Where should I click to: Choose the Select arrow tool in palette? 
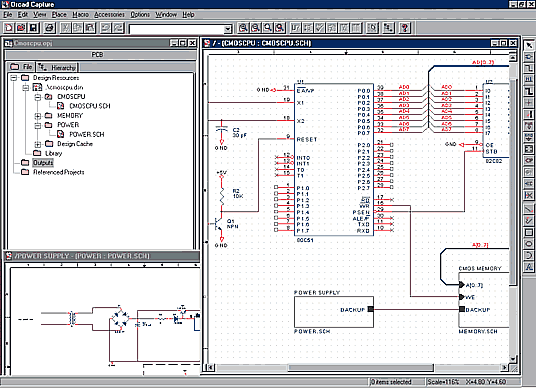(x=528, y=45)
